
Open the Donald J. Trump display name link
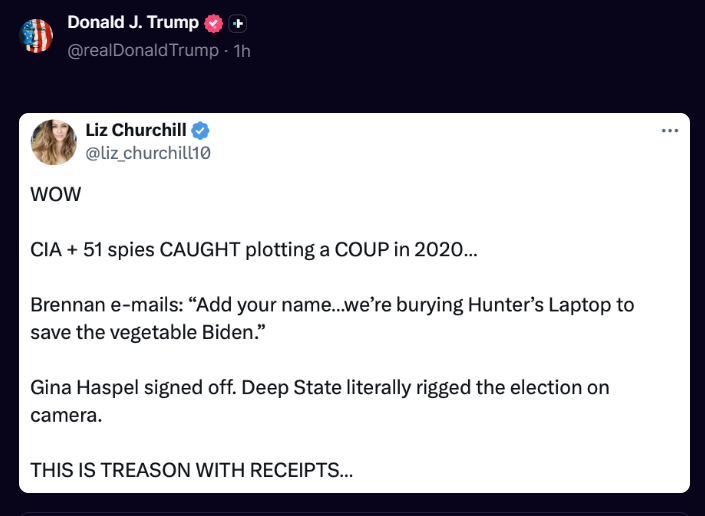(132, 23)
